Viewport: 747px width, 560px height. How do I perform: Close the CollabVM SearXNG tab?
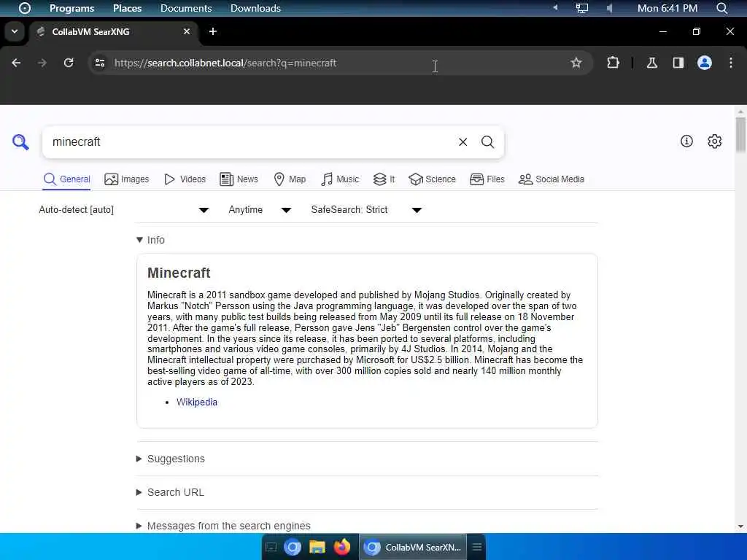pyautogui.click(x=187, y=31)
